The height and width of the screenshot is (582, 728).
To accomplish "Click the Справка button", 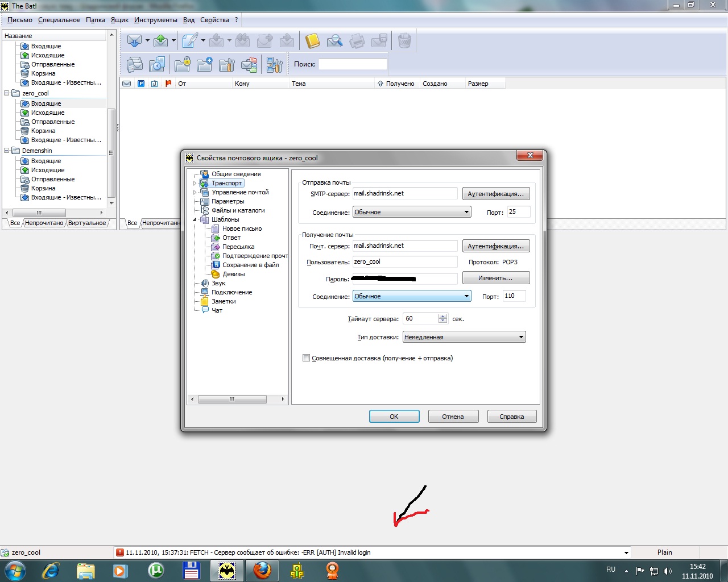I will click(512, 417).
